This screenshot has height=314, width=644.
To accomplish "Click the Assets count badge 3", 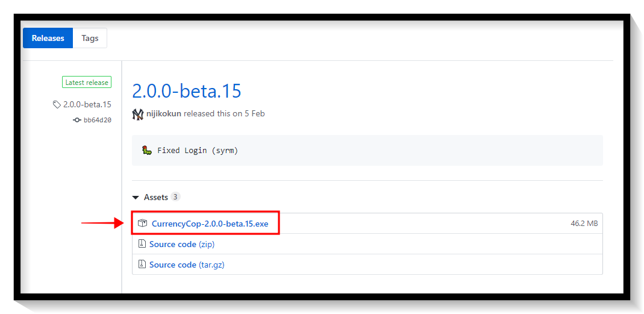I will pyautogui.click(x=175, y=197).
